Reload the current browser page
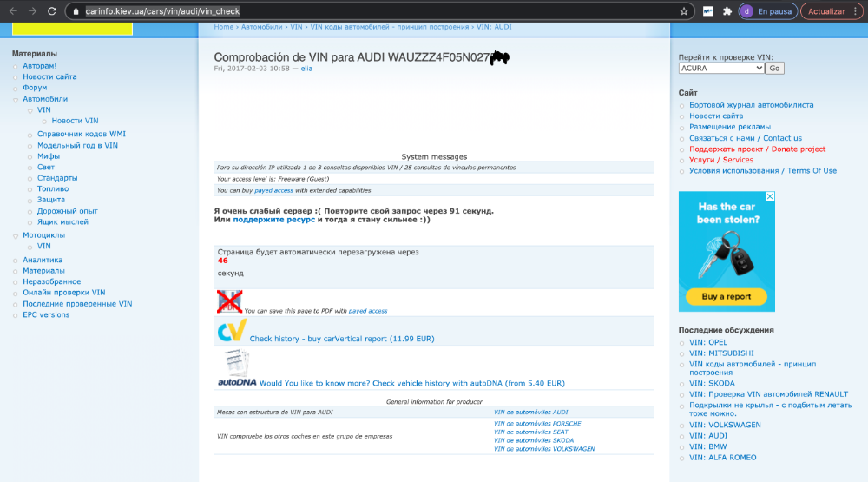This screenshot has height=482, width=868. point(52,11)
